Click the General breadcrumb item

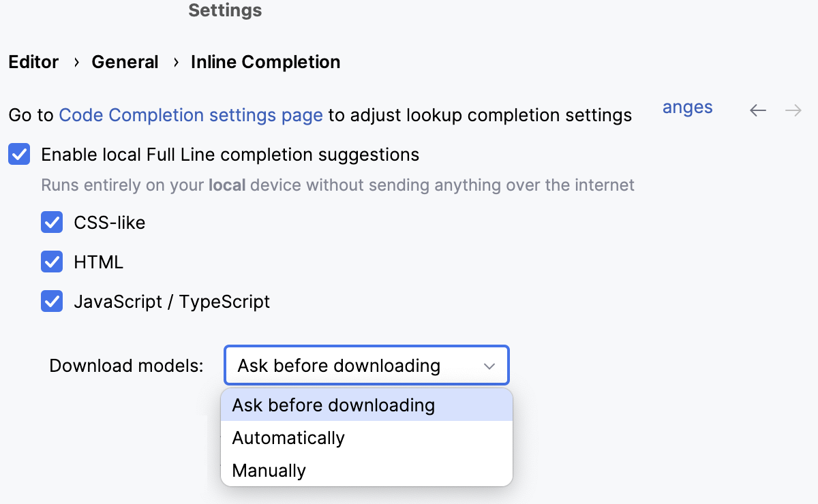[125, 62]
